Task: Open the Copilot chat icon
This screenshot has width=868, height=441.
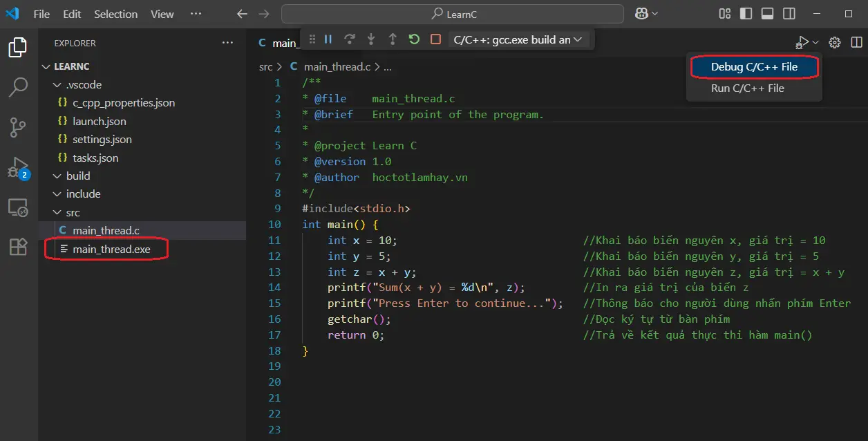Action: 642,13
